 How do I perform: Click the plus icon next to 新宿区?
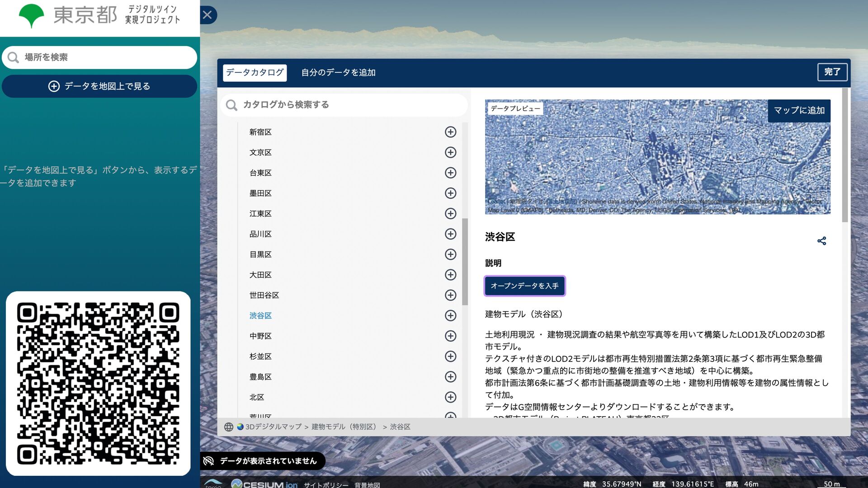(x=450, y=132)
